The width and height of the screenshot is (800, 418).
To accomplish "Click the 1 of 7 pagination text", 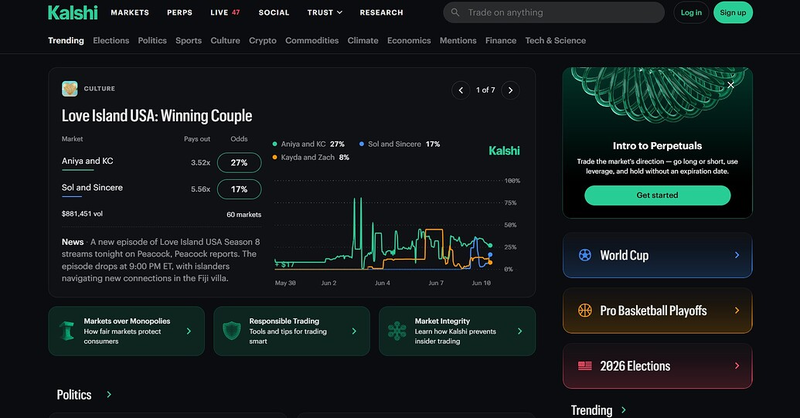I will (x=485, y=90).
